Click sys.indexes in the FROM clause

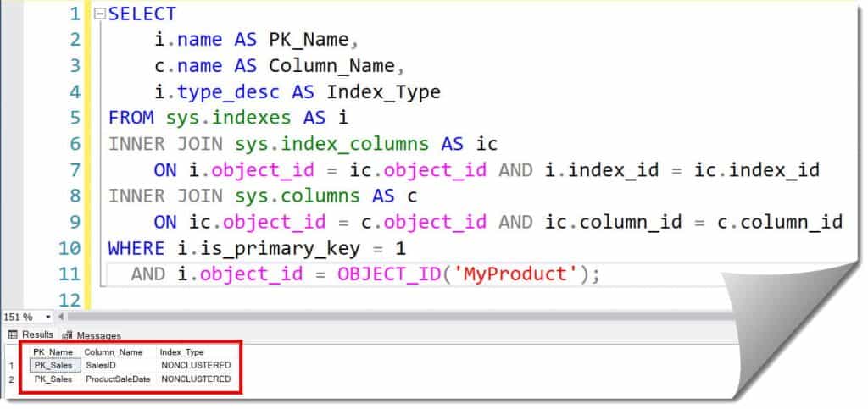point(229,118)
